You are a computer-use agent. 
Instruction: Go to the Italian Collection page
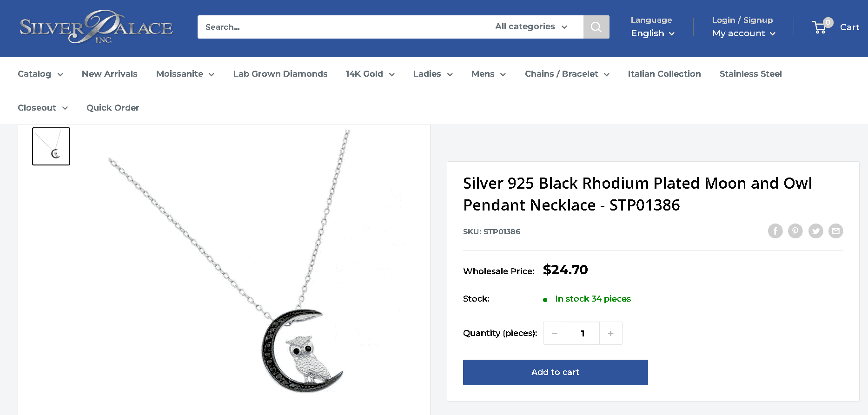(x=664, y=74)
